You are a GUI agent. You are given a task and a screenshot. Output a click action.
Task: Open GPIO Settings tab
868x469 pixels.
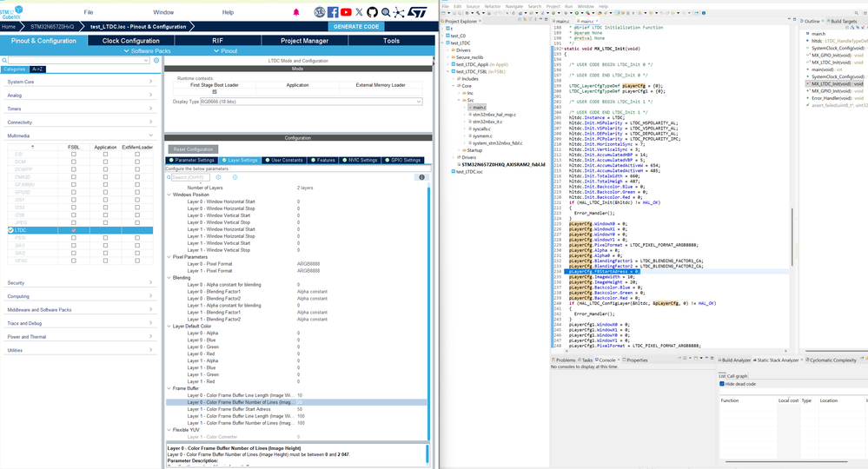tap(402, 161)
